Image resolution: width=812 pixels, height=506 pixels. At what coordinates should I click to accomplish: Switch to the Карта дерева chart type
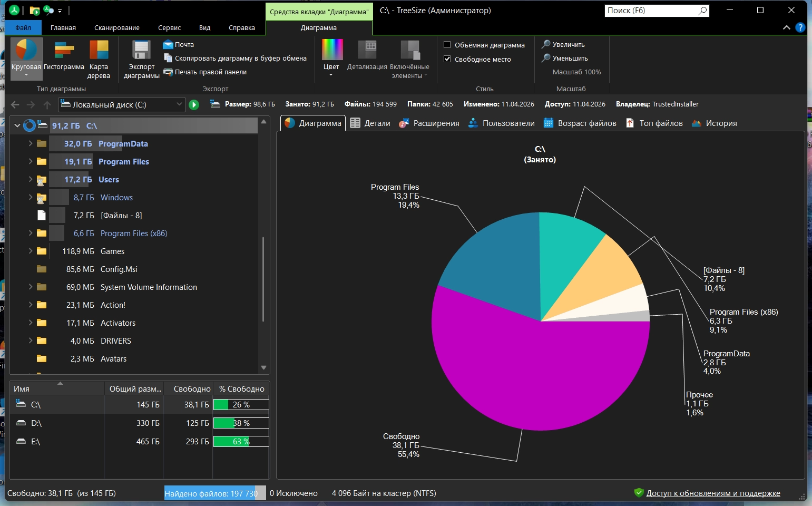(99, 60)
